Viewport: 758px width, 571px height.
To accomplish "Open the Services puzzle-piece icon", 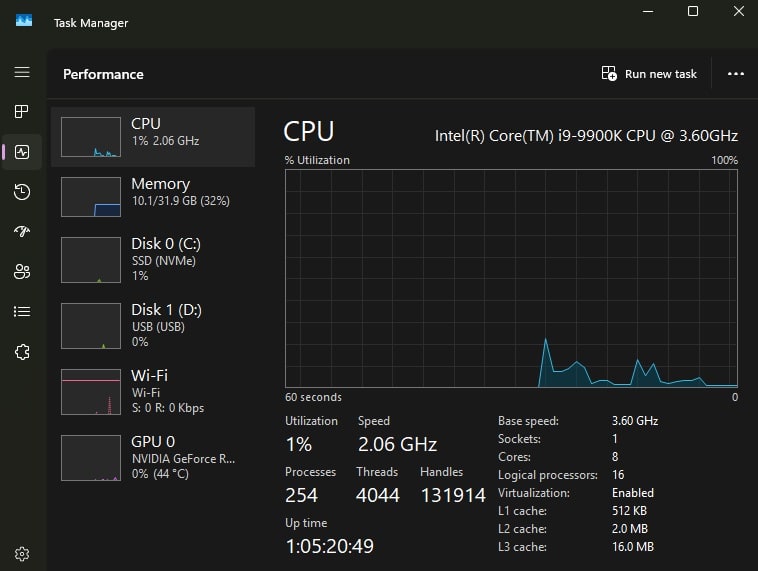I will (22, 352).
